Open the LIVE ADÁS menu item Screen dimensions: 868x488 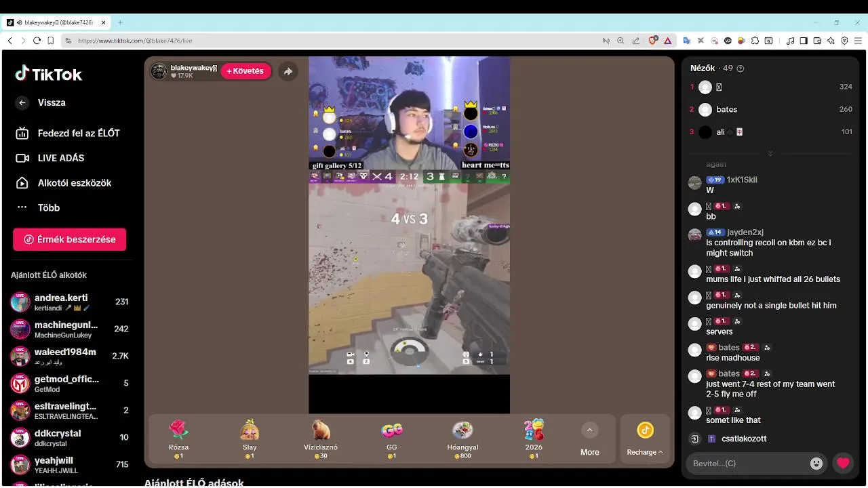tap(51, 158)
